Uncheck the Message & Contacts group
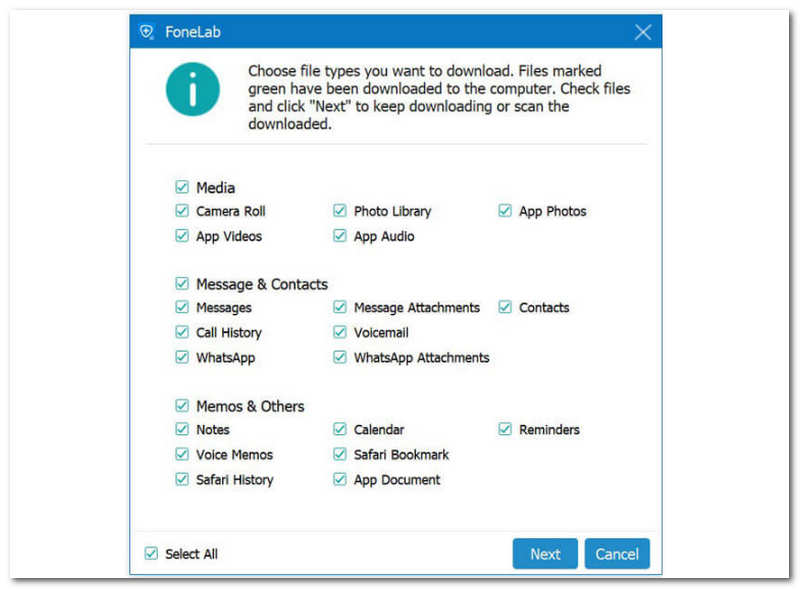Image resolution: width=800 pixels, height=589 pixels. [x=182, y=284]
